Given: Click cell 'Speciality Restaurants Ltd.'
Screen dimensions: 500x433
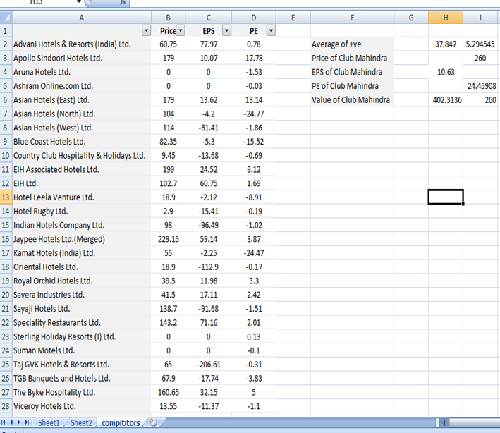Looking at the screenshot, I should pos(82,323).
